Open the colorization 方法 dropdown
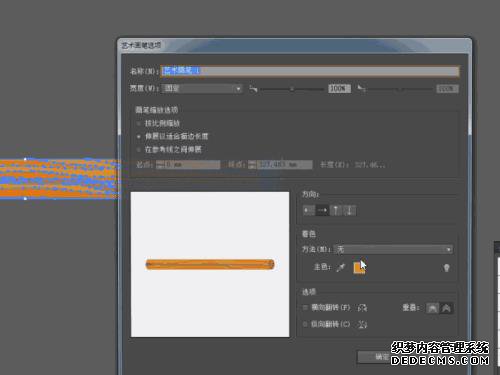The width and height of the screenshot is (500, 375). click(394, 249)
